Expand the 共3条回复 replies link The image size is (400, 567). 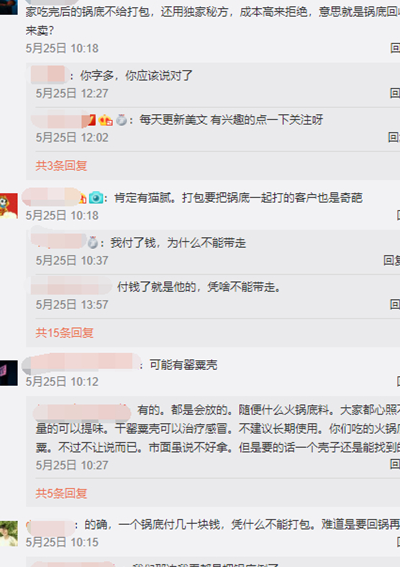(61, 166)
